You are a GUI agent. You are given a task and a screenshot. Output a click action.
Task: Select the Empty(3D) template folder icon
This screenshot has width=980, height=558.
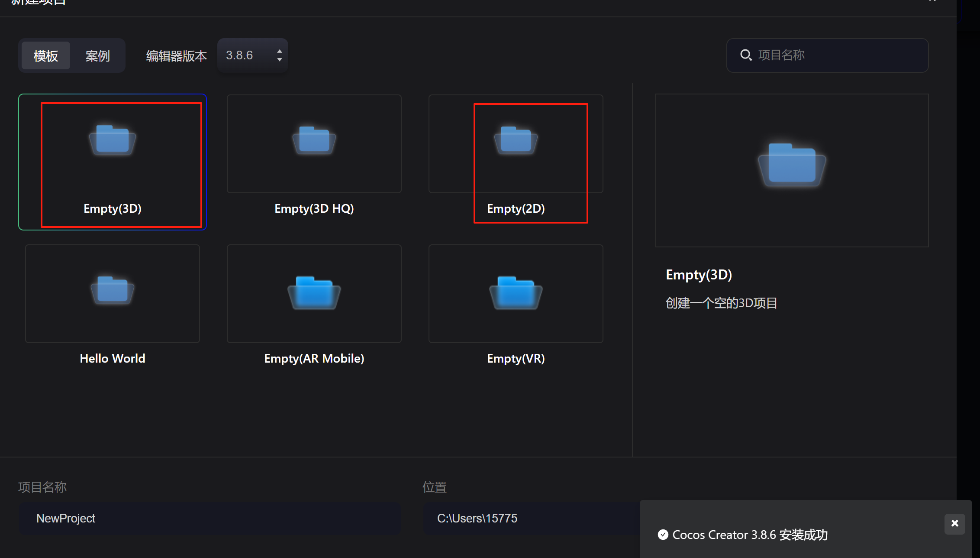pos(113,140)
